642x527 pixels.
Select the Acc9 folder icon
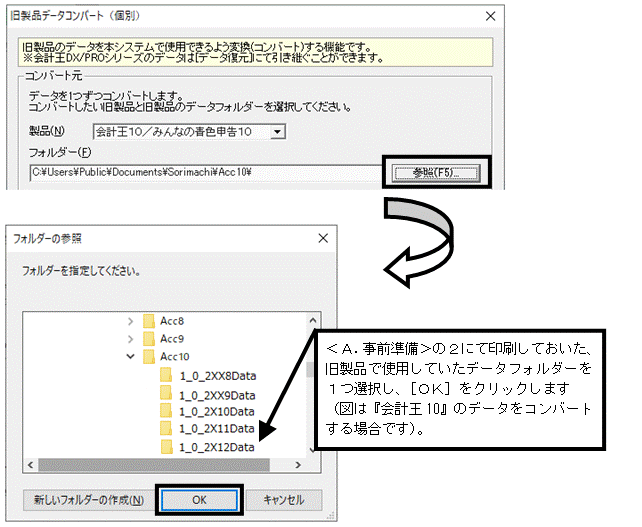[149, 339]
